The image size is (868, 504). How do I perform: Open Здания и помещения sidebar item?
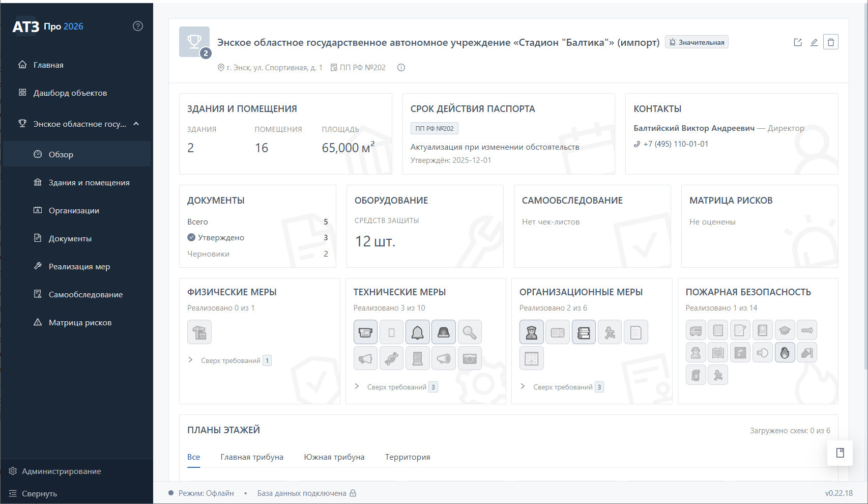(x=76, y=182)
